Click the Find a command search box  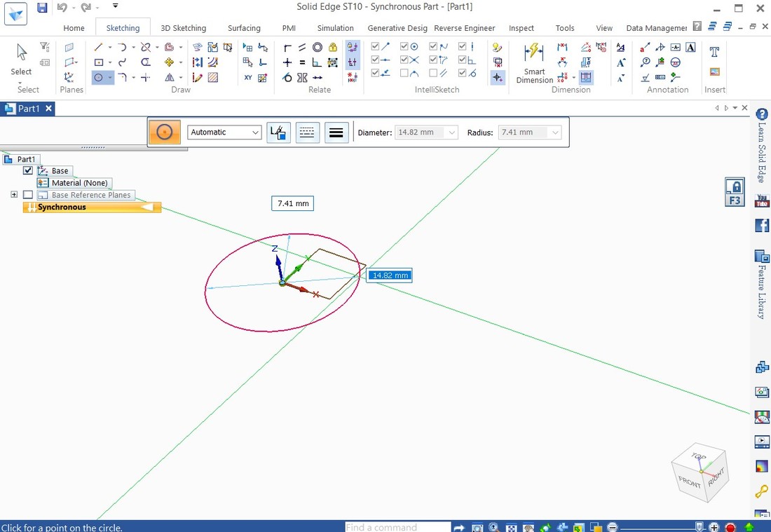[397, 527]
